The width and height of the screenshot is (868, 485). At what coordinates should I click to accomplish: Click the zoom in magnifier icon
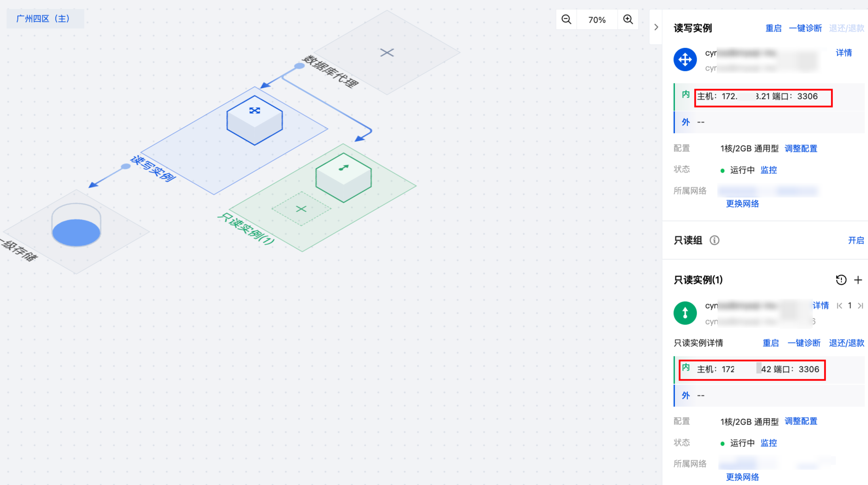pos(628,20)
